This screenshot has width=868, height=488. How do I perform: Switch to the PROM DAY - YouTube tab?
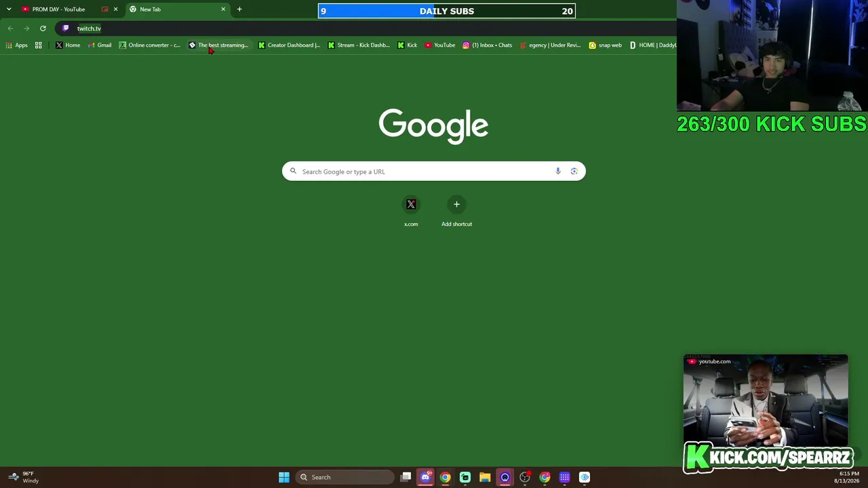58,9
